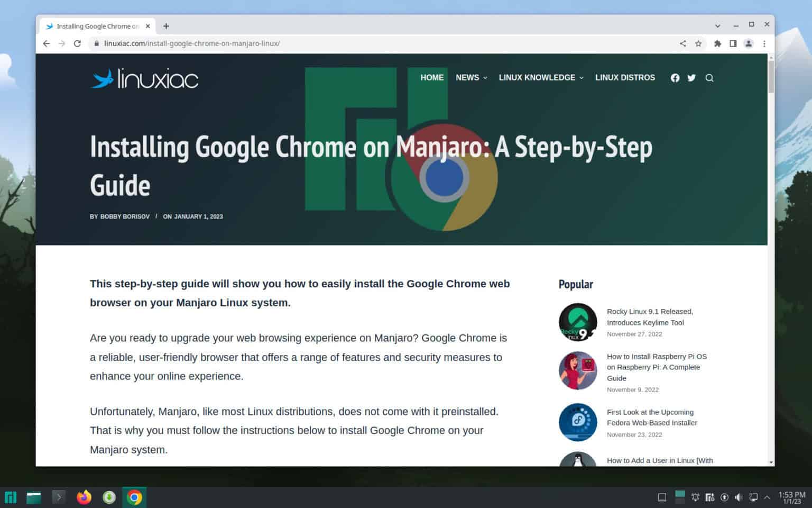Open the Chrome extensions puzzle icon
The height and width of the screenshot is (508, 812).
(x=717, y=43)
